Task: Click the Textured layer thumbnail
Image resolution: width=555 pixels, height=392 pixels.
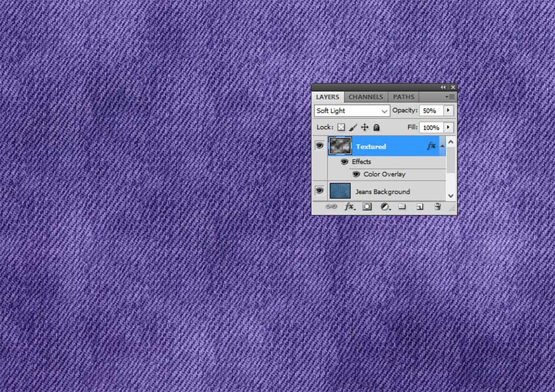Action: [340, 146]
